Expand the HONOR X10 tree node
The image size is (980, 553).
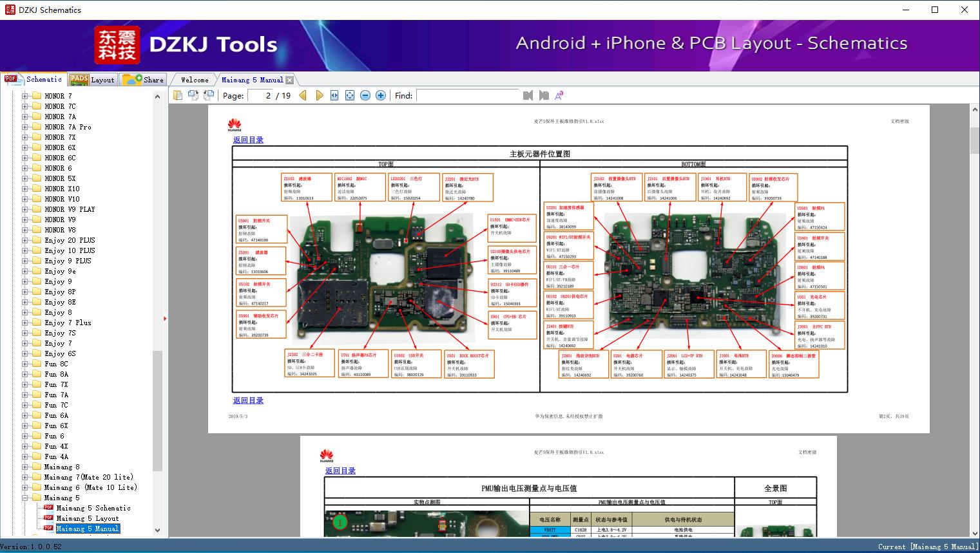(x=25, y=189)
